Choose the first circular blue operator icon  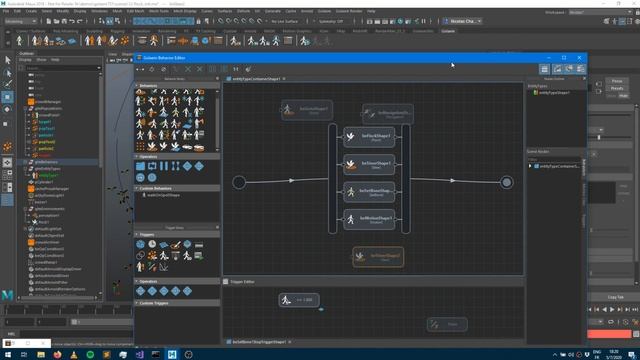click(x=140, y=178)
